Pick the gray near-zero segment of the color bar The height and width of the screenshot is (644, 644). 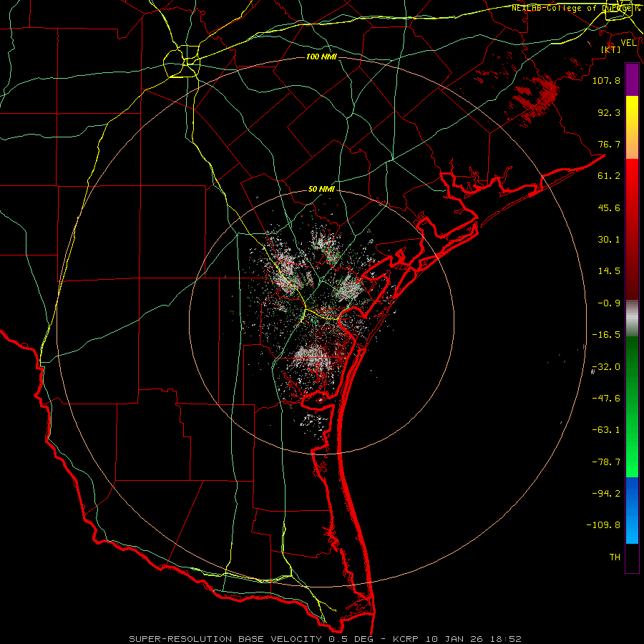click(632, 318)
